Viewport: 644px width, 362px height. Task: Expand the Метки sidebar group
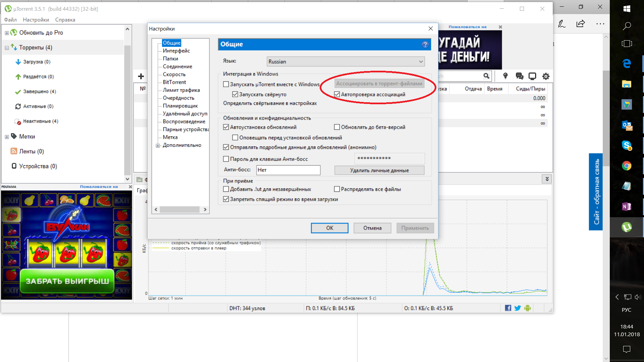(x=7, y=137)
